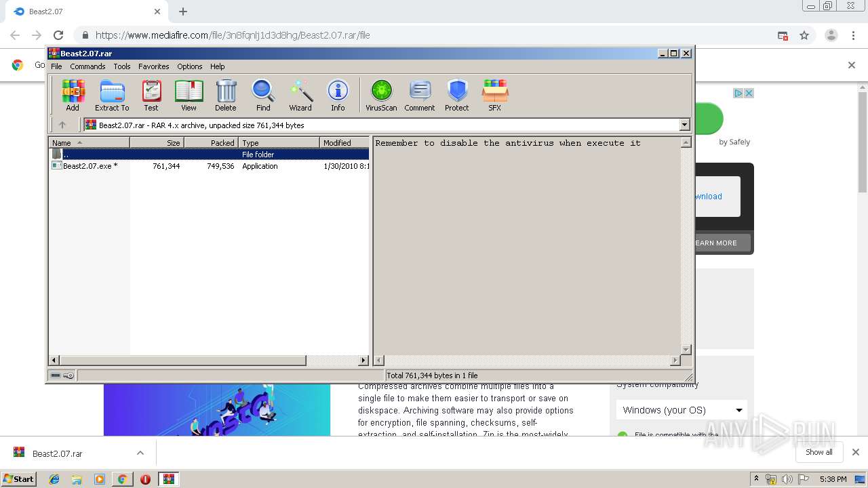Open the Windows Start menu
The height and width of the screenshot is (488, 868).
coord(19,479)
